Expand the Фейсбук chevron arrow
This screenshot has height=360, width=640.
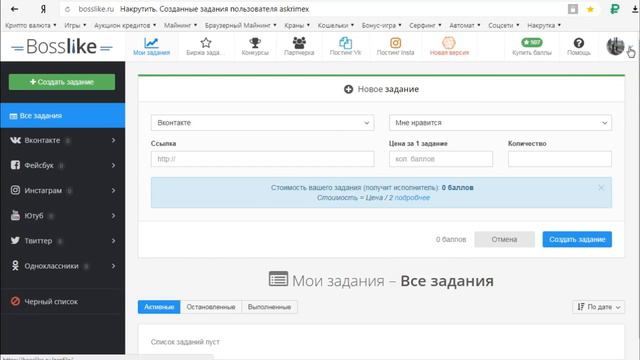[113, 165]
